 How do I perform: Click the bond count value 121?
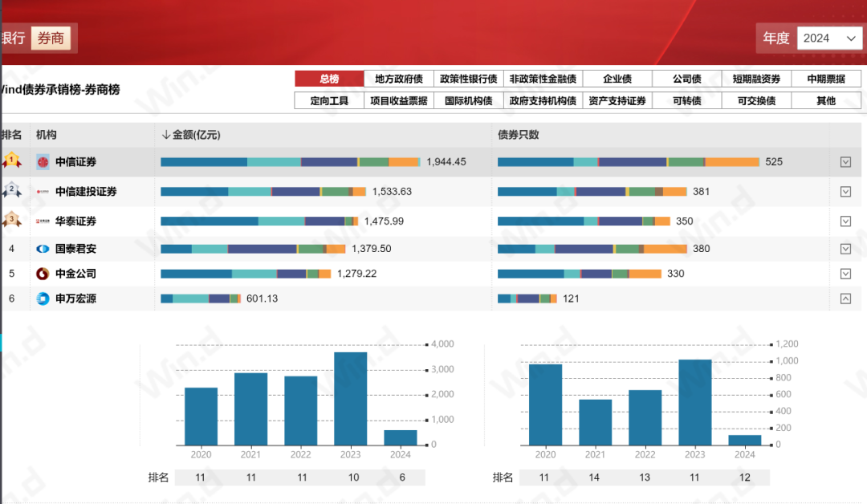[571, 299]
